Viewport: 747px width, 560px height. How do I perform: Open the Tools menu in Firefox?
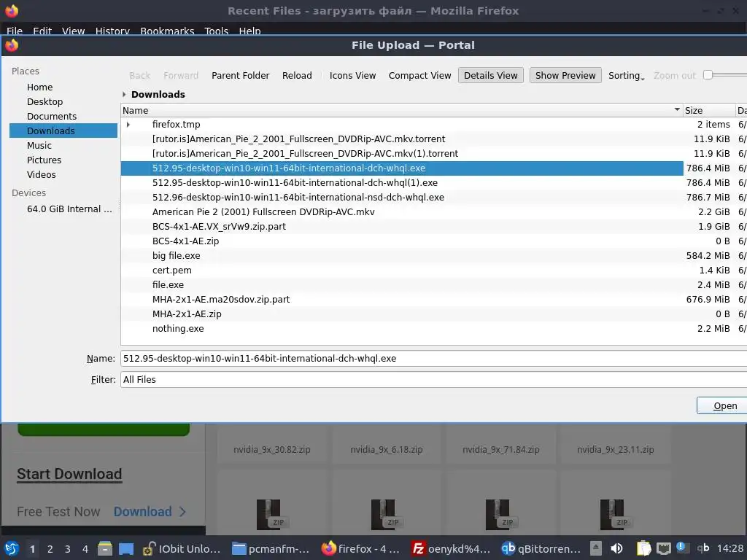(x=216, y=31)
